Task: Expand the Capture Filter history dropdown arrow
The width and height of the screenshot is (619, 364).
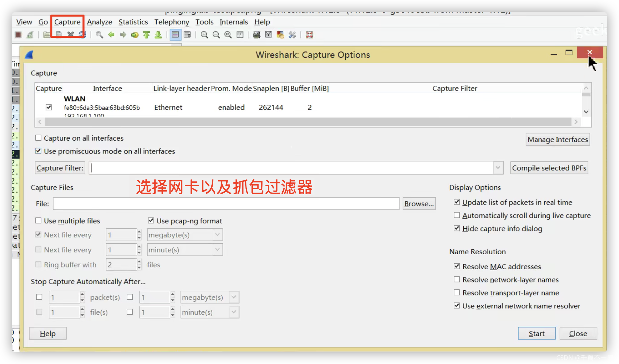Action: [498, 168]
